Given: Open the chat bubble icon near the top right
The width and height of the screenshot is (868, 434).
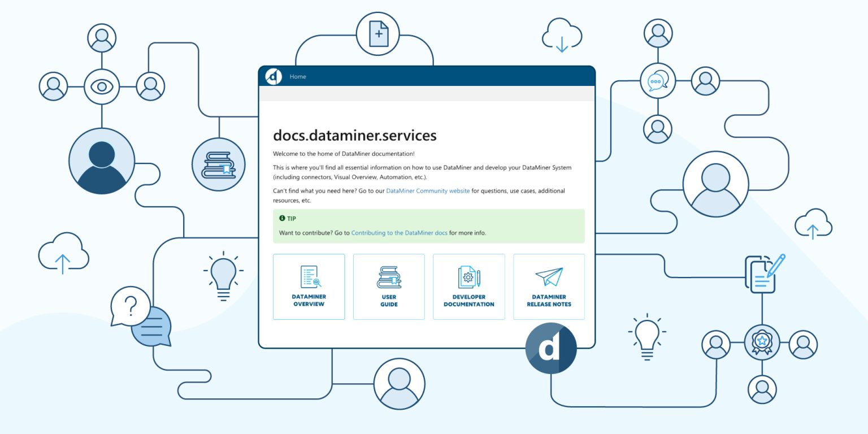Looking at the screenshot, I should (657, 81).
